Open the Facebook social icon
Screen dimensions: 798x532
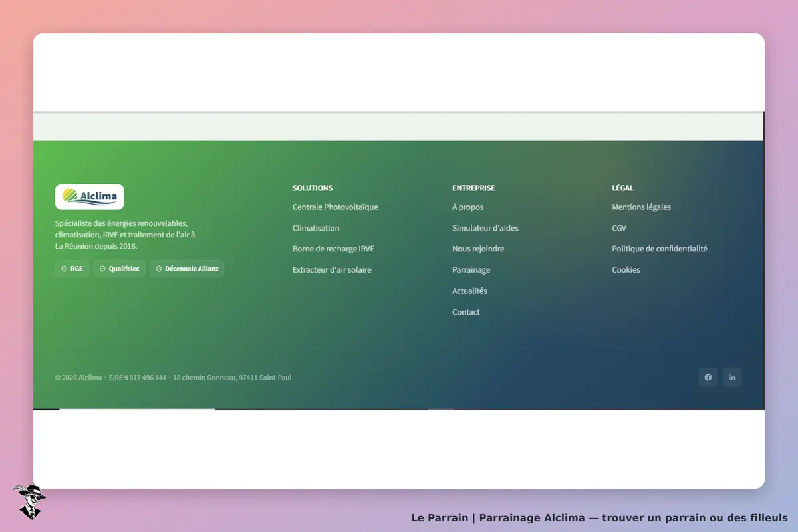click(708, 378)
